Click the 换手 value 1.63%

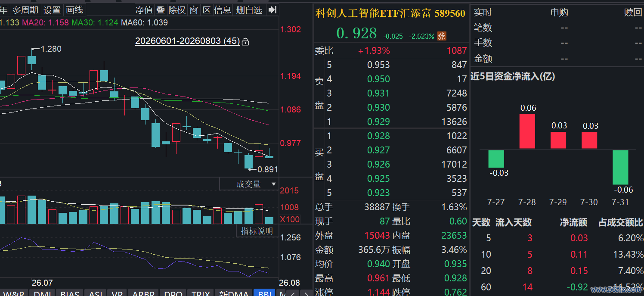pyautogui.click(x=454, y=207)
